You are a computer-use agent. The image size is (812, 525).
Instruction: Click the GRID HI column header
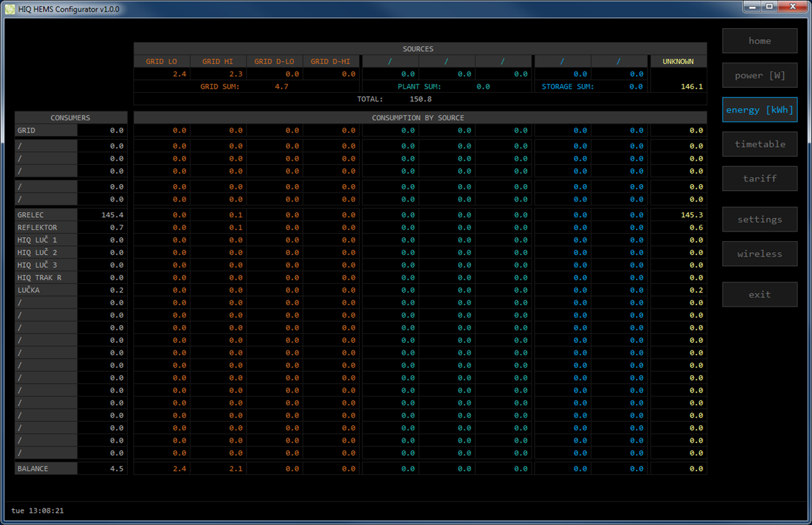click(218, 62)
